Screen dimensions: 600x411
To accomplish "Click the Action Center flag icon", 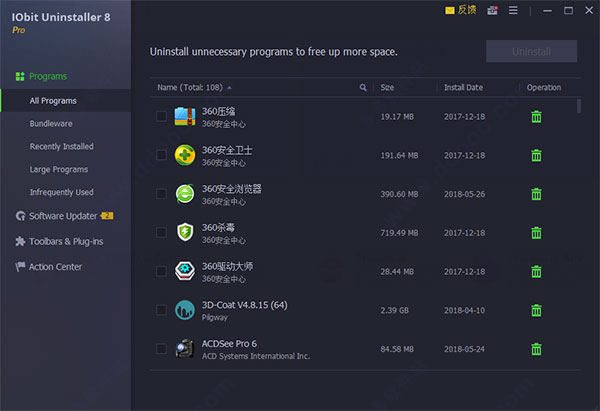I will coord(20,266).
